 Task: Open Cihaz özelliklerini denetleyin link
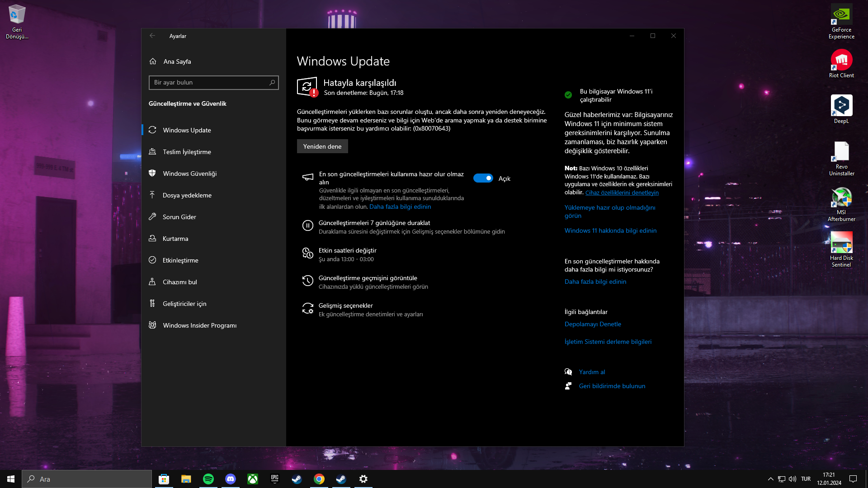(622, 193)
